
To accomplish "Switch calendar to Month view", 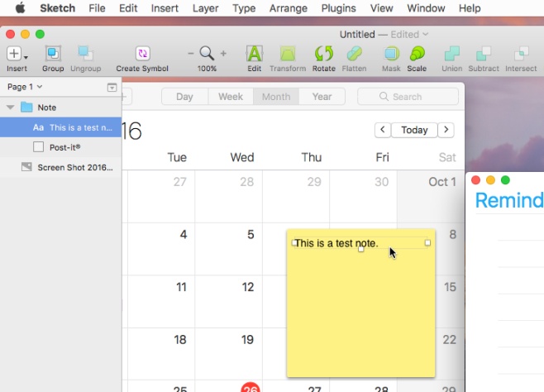I will pyautogui.click(x=276, y=97).
